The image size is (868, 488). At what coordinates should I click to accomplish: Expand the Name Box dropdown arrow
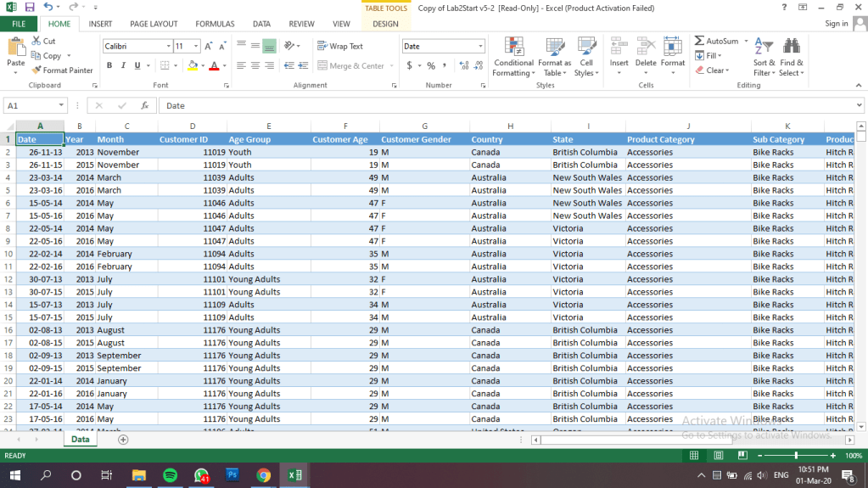(x=62, y=106)
